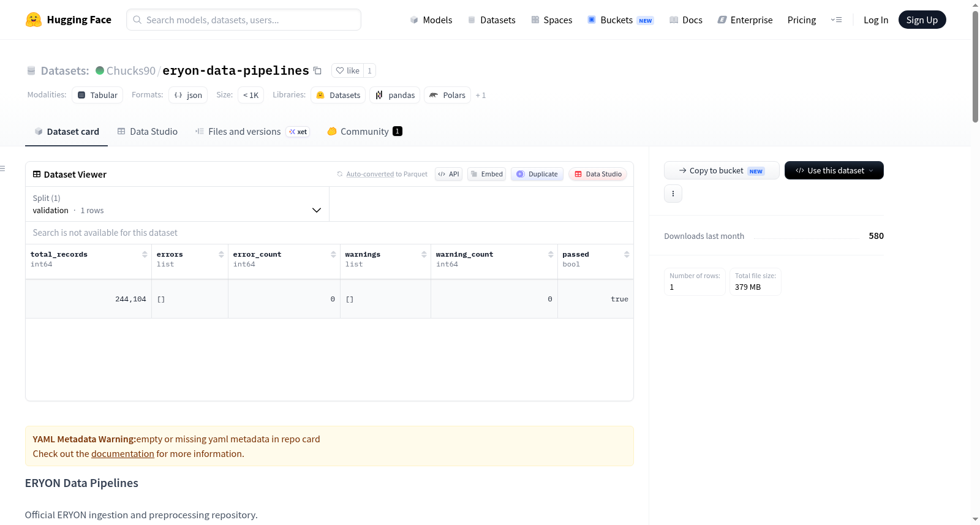Click the 580 downloads value
This screenshot has height=525, width=980.
tap(876, 236)
